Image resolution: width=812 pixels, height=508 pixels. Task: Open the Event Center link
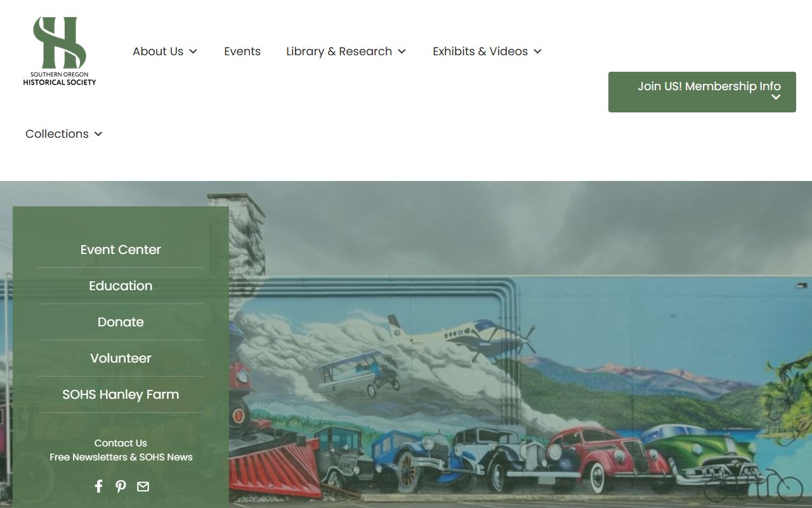coord(121,250)
